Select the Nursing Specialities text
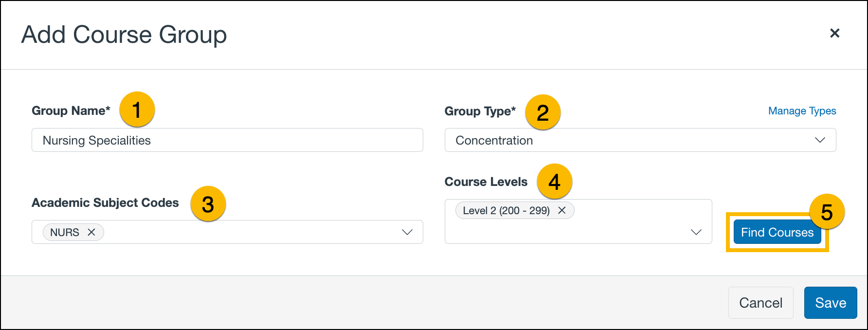This screenshot has height=330, width=868. click(97, 140)
